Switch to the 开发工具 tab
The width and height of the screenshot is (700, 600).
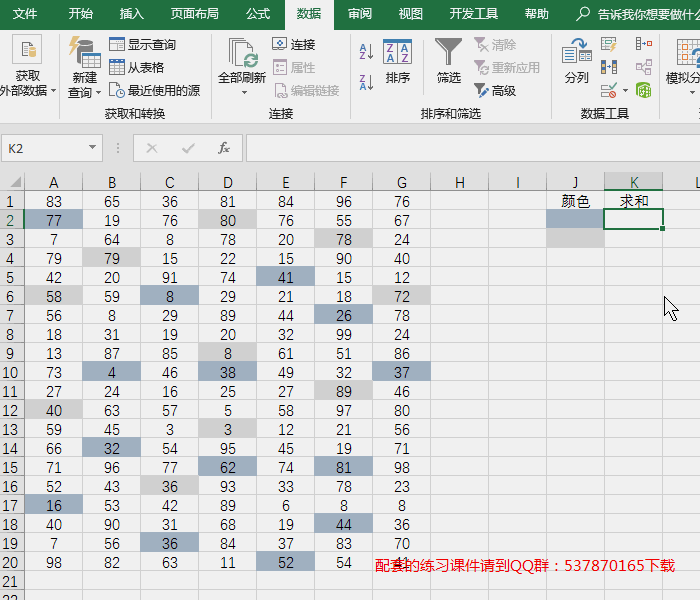pos(473,14)
